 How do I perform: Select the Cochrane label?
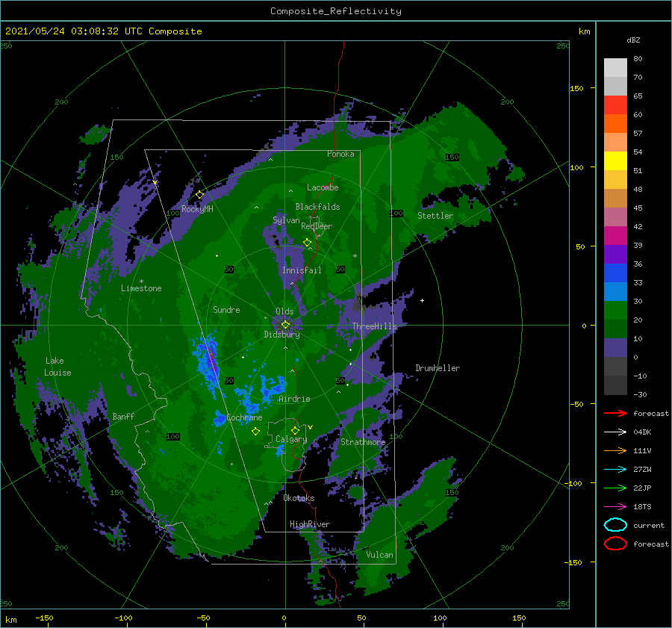pos(244,417)
